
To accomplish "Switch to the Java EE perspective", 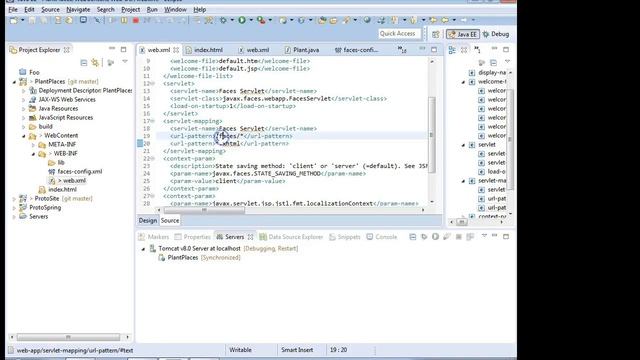I will 463,34.
